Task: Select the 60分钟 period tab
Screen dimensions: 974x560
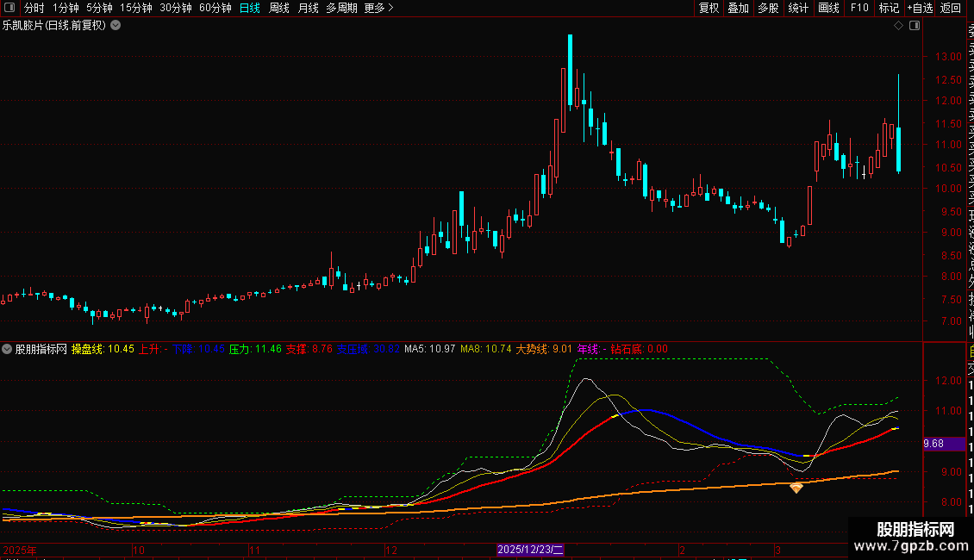Action: tap(215, 8)
